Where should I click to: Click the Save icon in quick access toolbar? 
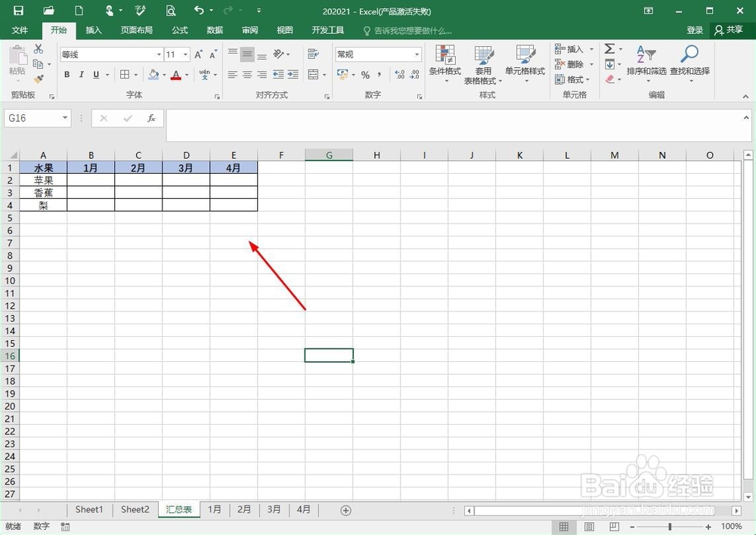pyautogui.click(x=18, y=10)
